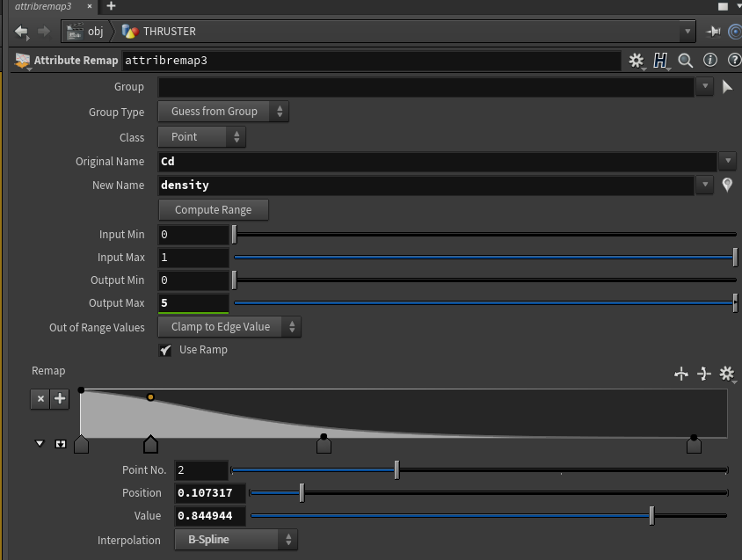The image size is (742, 560).
Task: Open the ramp presets gear menu
Action: pyautogui.click(x=727, y=374)
